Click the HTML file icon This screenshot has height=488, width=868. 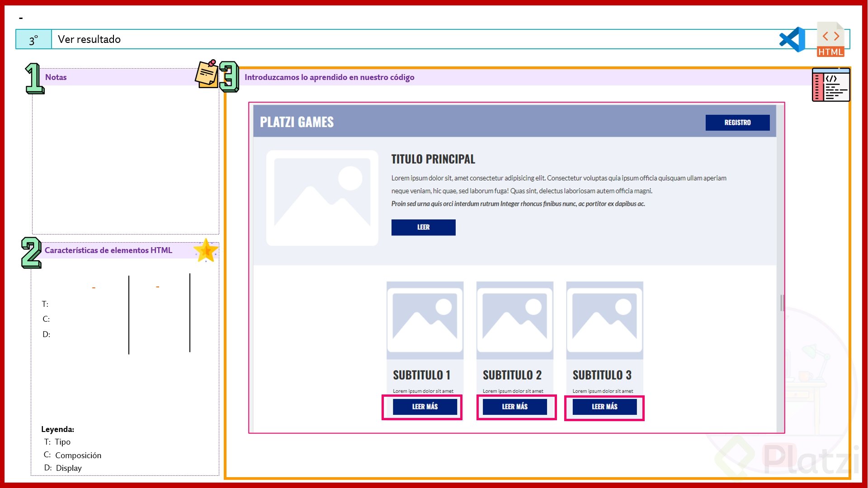coord(830,39)
